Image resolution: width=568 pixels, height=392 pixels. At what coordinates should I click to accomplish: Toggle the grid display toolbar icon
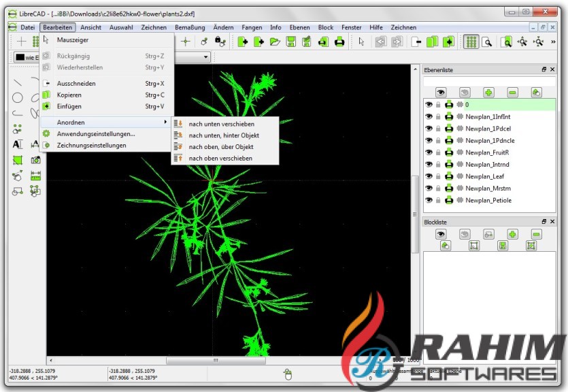coord(470,42)
